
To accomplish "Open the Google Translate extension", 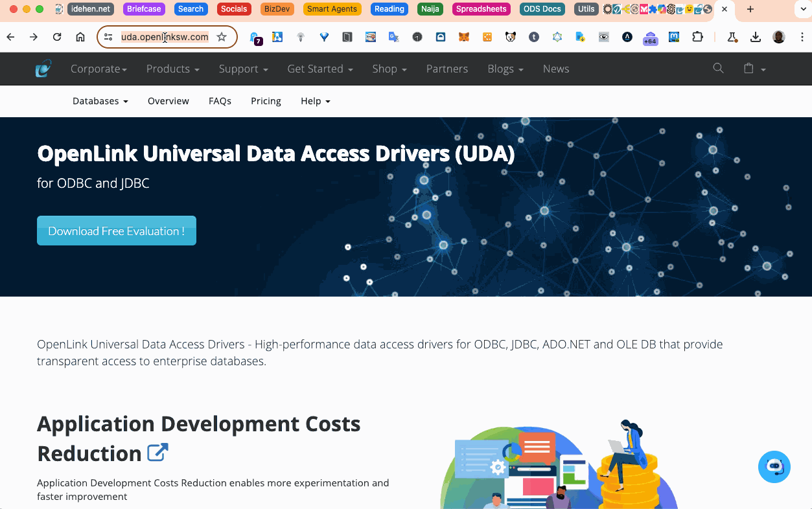I will pyautogui.click(x=394, y=37).
